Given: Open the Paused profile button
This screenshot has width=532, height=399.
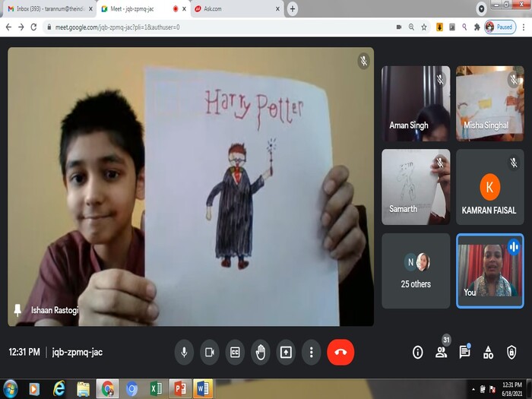Looking at the screenshot, I should tap(500, 27).
